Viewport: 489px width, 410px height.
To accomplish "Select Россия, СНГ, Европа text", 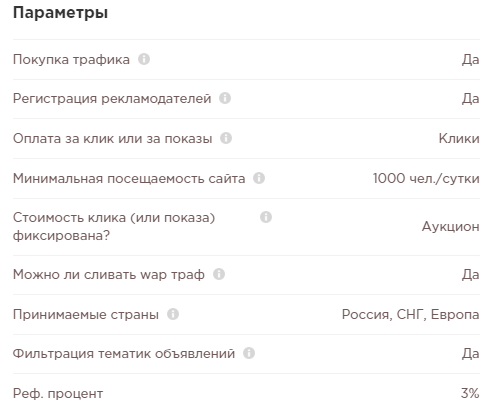I will [411, 314].
